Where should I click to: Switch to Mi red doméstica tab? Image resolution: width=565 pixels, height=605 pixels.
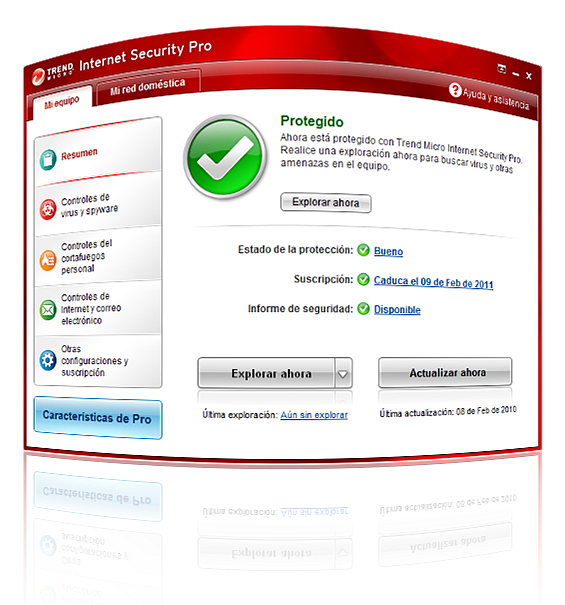(148, 86)
